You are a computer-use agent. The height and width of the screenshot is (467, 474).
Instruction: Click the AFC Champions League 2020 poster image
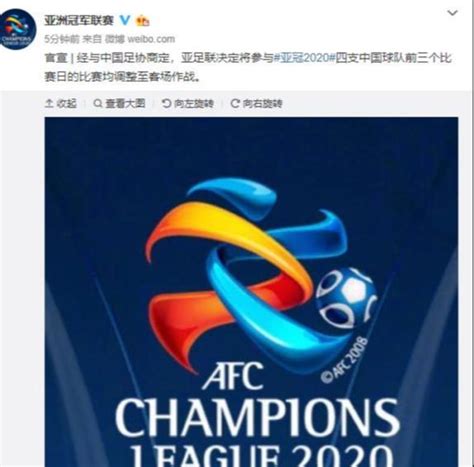click(x=251, y=292)
